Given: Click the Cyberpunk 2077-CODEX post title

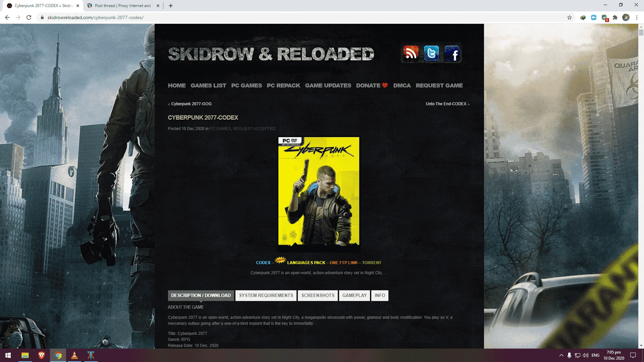Looking at the screenshot, I should point(203,118).
